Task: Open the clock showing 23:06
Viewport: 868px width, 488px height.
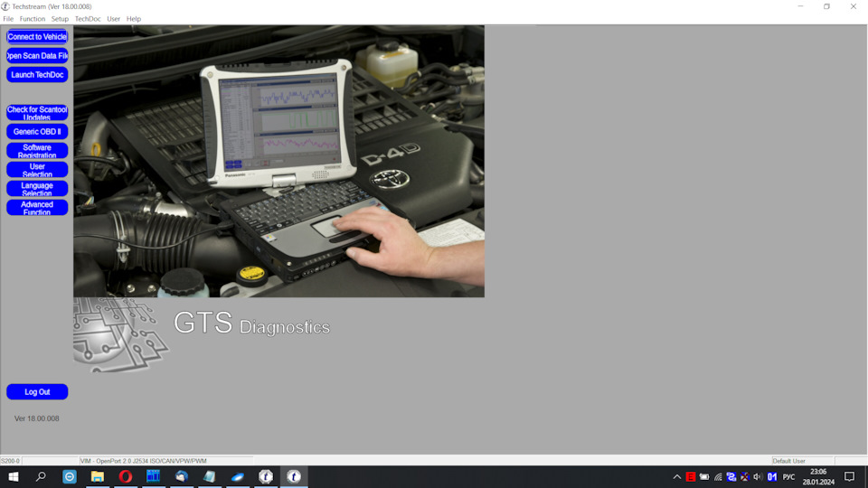Action: tap(818, 477)
